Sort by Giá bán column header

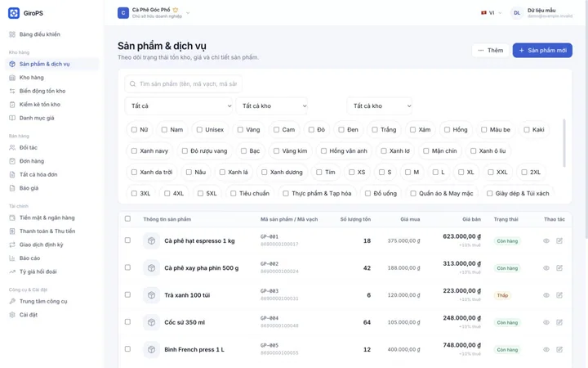[x=471, y=220]
